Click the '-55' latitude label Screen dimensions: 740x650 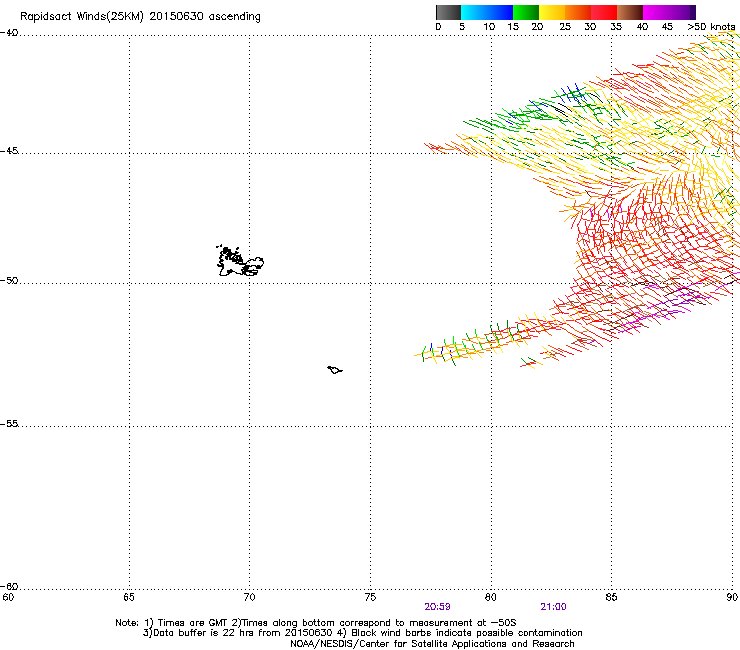point(9,423)
